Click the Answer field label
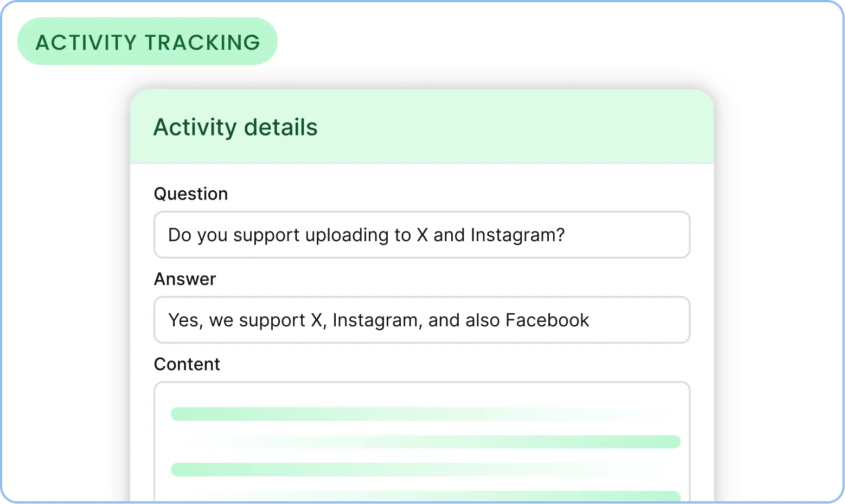The height and width of the screenshot is (504, 845). [185, 279]
